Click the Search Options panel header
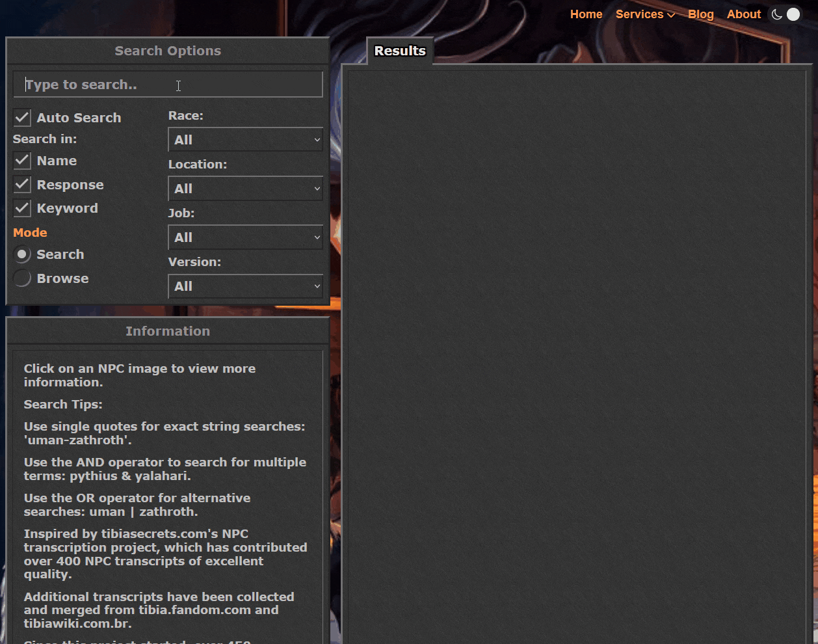The image size is (818, 644). coord(168,51)
